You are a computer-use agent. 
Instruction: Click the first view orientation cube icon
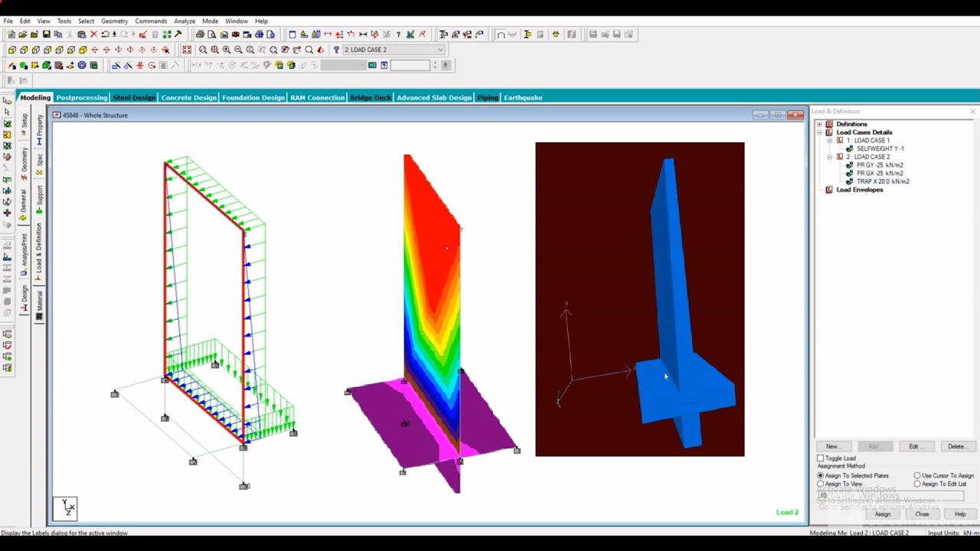click(x=11, y=50)
